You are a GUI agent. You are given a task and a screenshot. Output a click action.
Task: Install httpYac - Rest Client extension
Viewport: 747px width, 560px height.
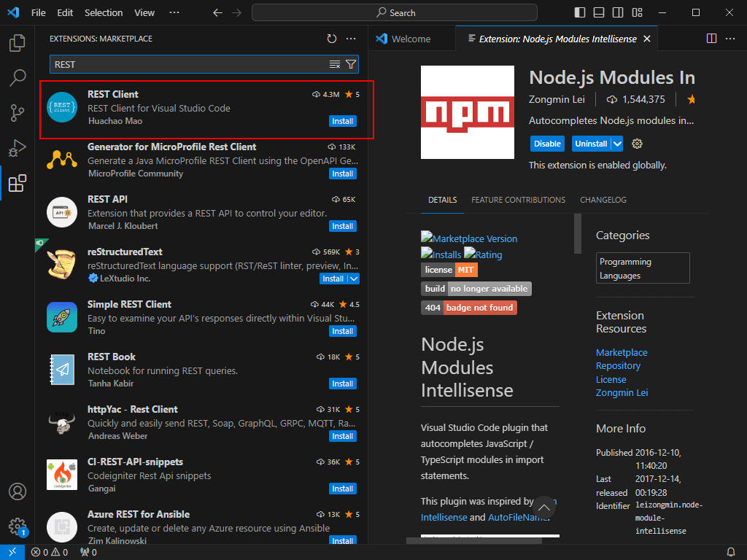tap(343, 436)
